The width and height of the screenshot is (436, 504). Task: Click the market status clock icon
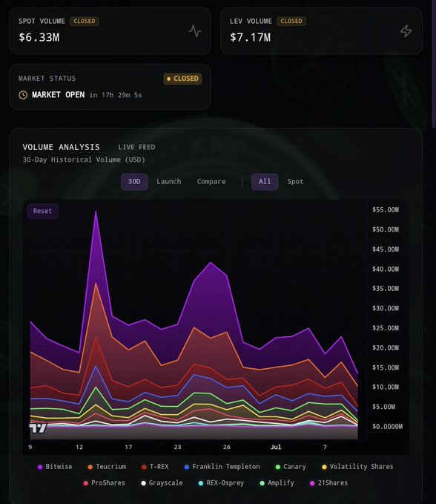pos(23,95)
